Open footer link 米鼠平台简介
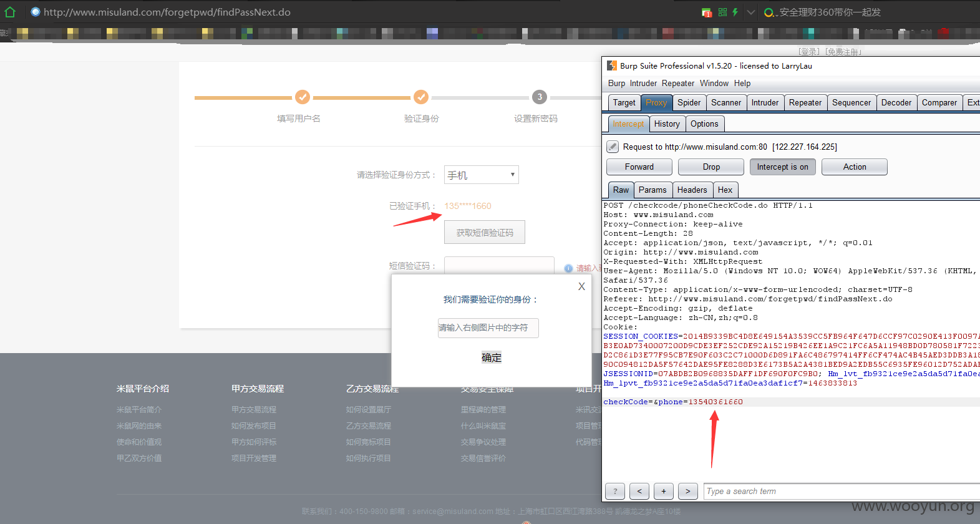The width and height of the screenshot is (980, 524). 139,410
